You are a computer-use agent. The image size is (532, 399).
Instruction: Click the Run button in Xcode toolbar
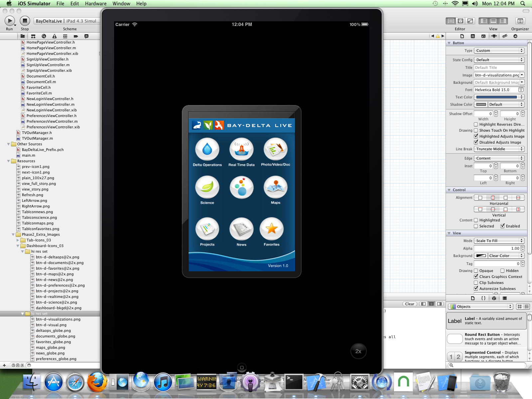click(10, 21)
